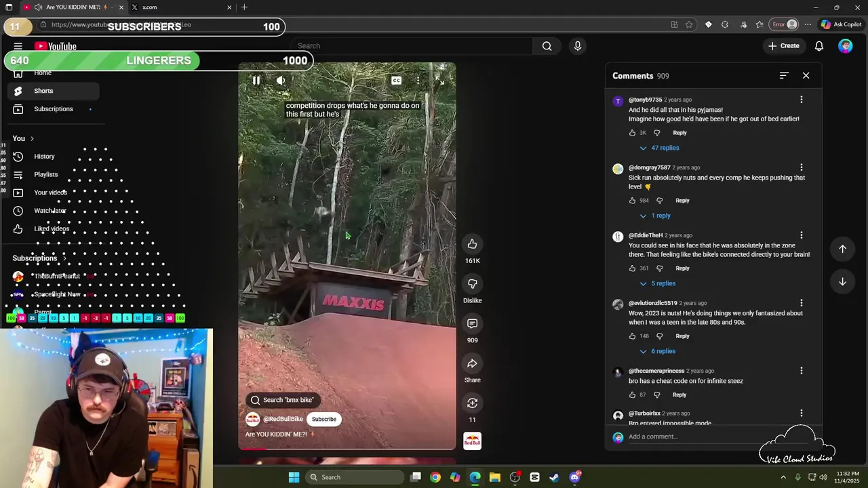Open YouTube notifications bell
The height and width of the screenshot is (488, 868).
(x=819, y=46)
